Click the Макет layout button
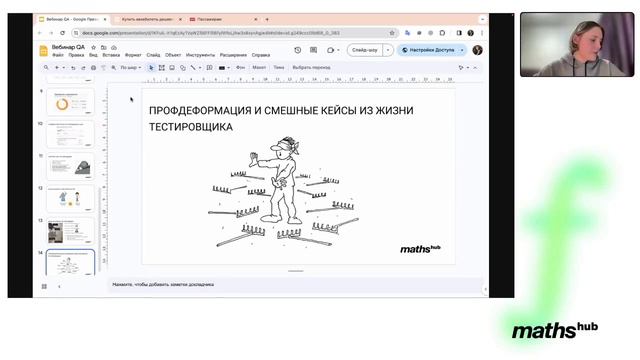 coord(259,68)
